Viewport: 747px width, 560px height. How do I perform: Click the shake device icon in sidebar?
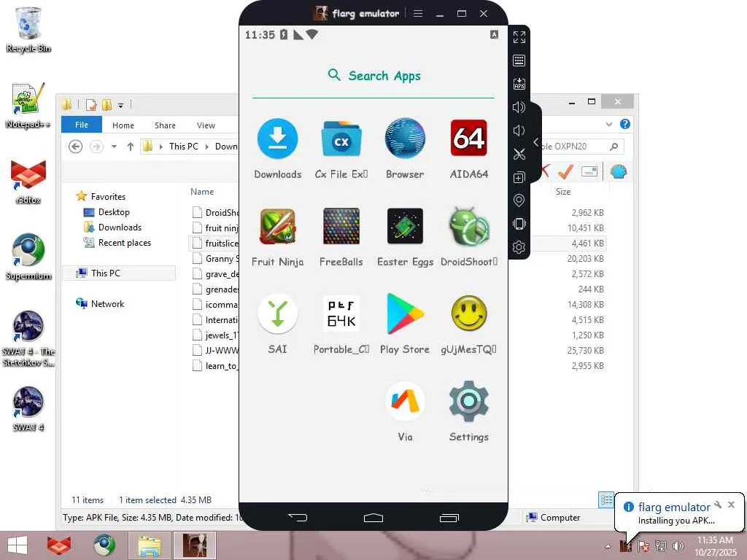point(519,224)
